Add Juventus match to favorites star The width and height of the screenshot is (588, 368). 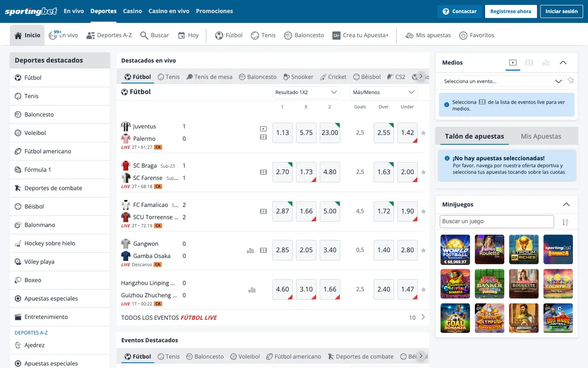tap(423, 133)
